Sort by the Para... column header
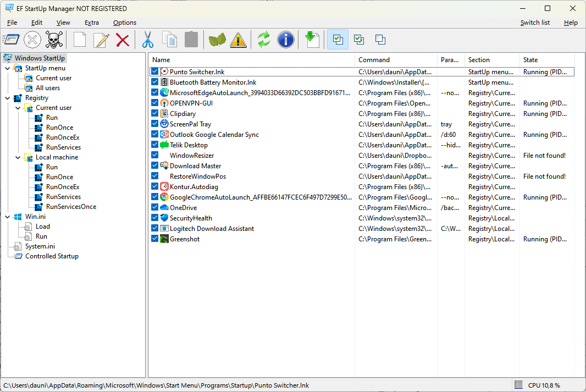 pyautogui.click(x=451, y=60)
